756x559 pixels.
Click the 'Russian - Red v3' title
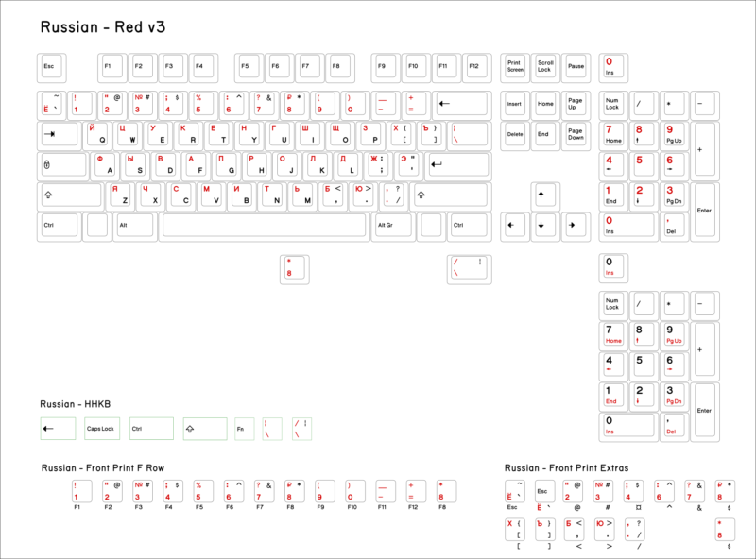pyautogui.click(x=103, y=27)
